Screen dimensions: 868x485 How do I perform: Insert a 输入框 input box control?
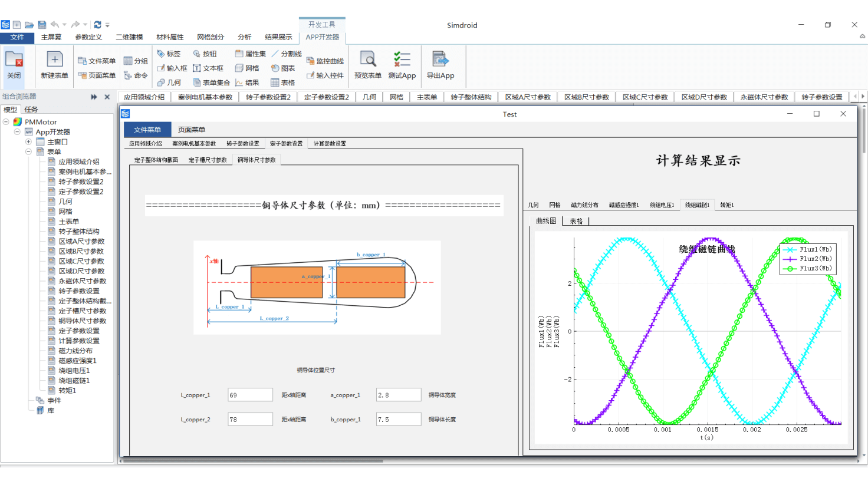[172, 68]
